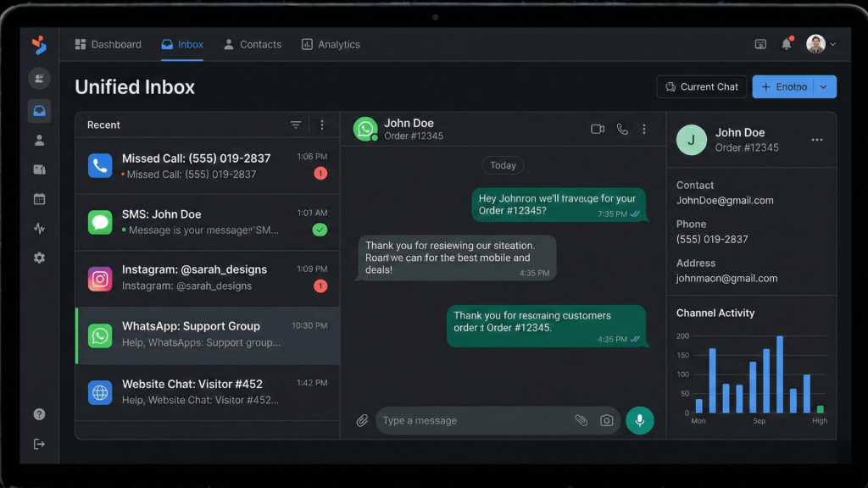Go to the Contacts tab
868x488 pixels.
pos(252,44)
